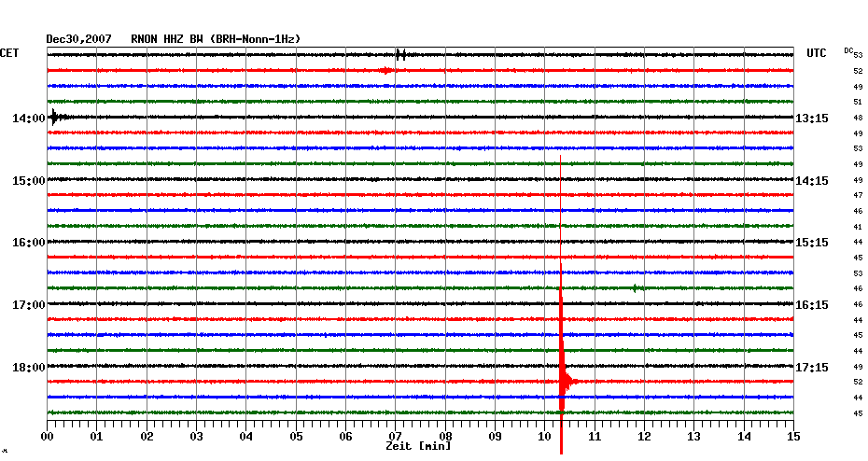Click minute-axis tick label 02
The height and width of the screenshot is (461, 868).
tap(147, 437)
